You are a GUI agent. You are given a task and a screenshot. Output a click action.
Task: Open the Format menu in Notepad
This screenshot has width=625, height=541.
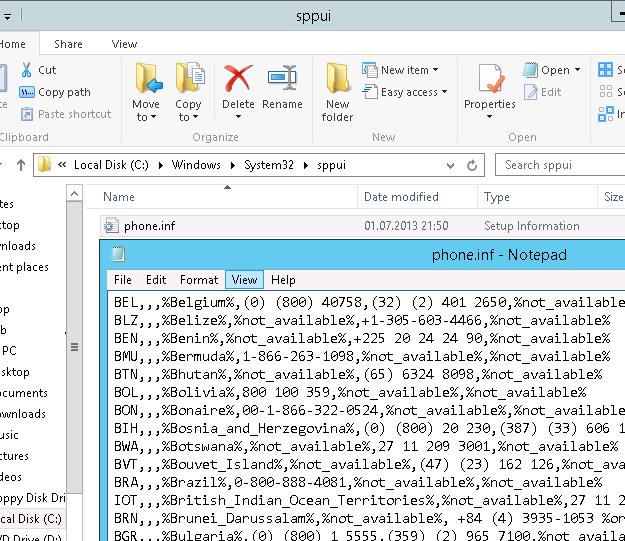coord(199,280)
